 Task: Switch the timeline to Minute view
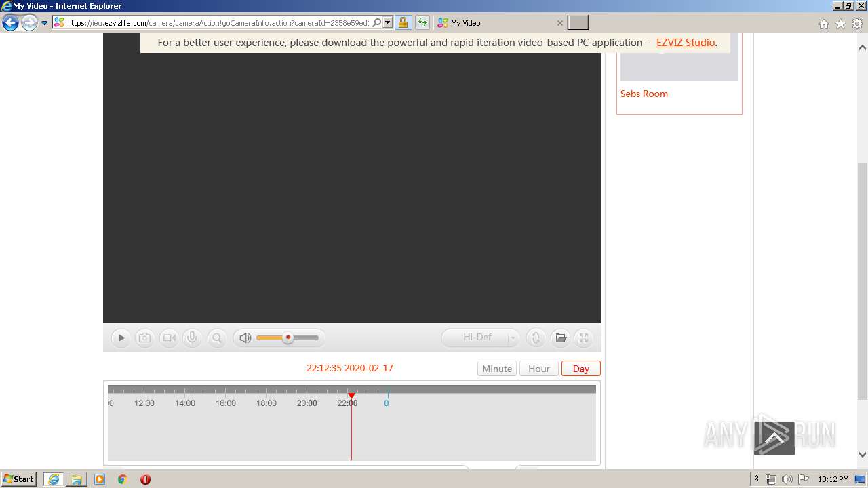point(497,369)
